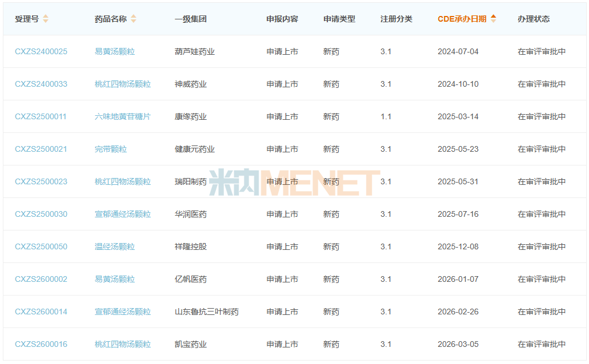589x364 pixels.
Task: Click registration class 1.1 cell
Action: pyautogui.click(x=386, y=117)
